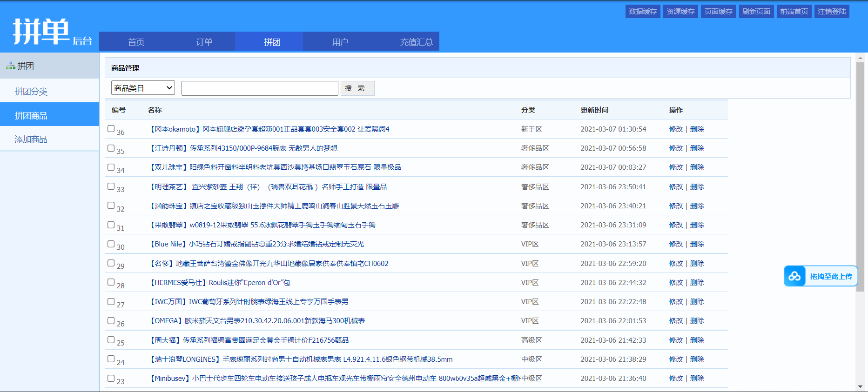The height and width of the screenshot is (392, 868).
Task: Click the 页面缓存 button
Action: [x=718, y=12]
